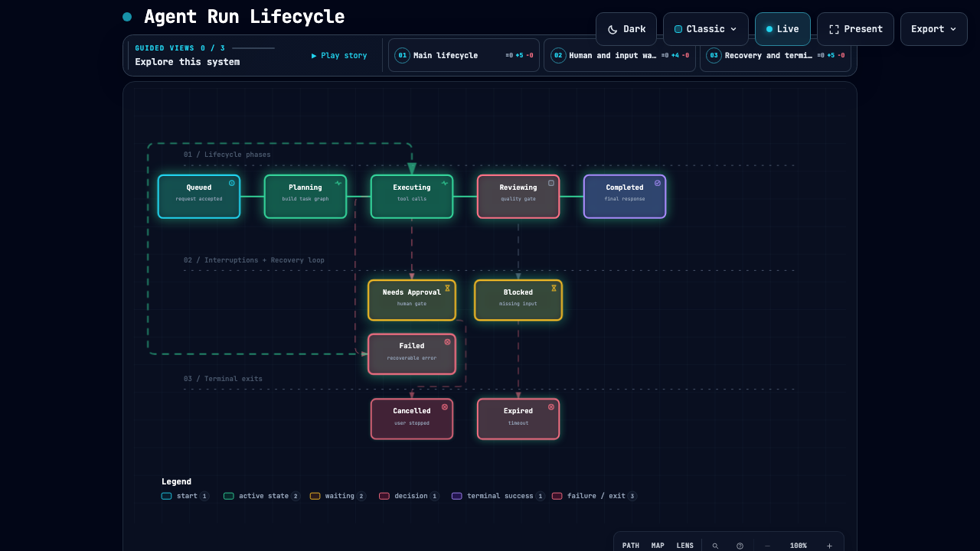Viewport: 980px width, 551px height.
Task: Open the Classic style dropdown
Action: tap(706, 29)
